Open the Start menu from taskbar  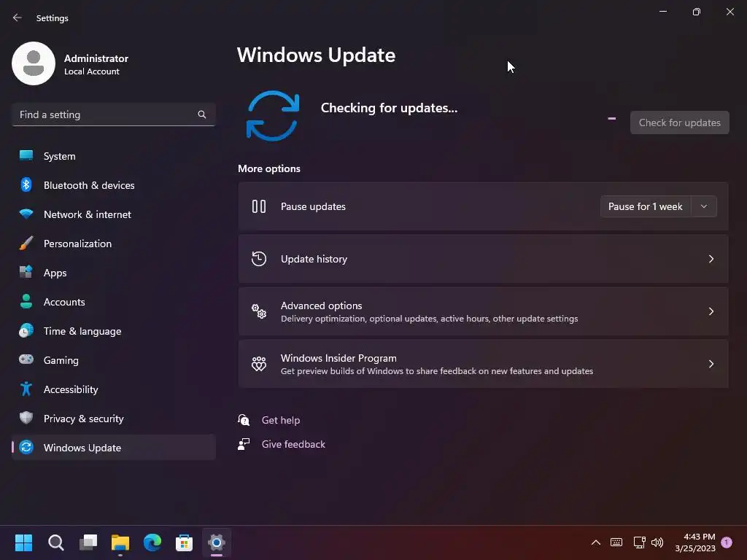[23, 542]
